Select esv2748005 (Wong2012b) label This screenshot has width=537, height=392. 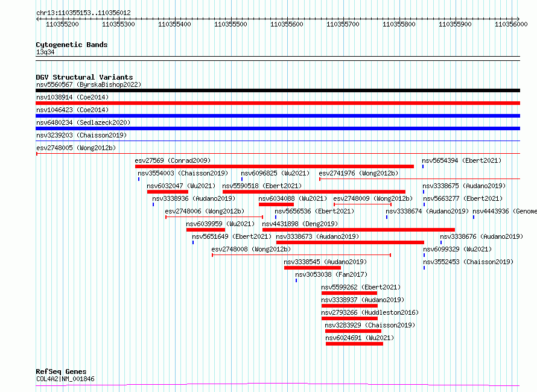(76, 148)
